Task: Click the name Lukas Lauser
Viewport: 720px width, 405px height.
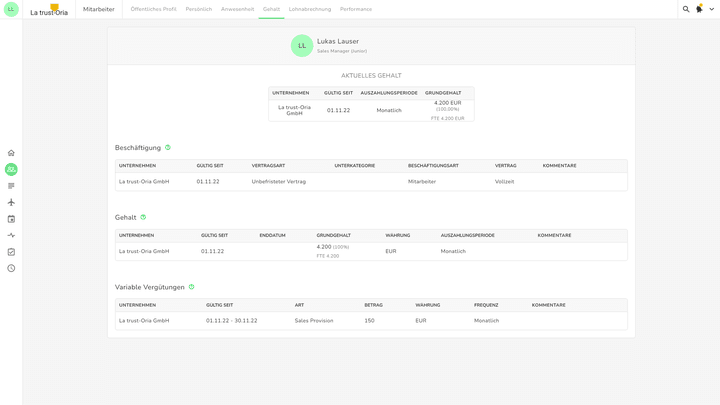Action: (x=338, y=41)
